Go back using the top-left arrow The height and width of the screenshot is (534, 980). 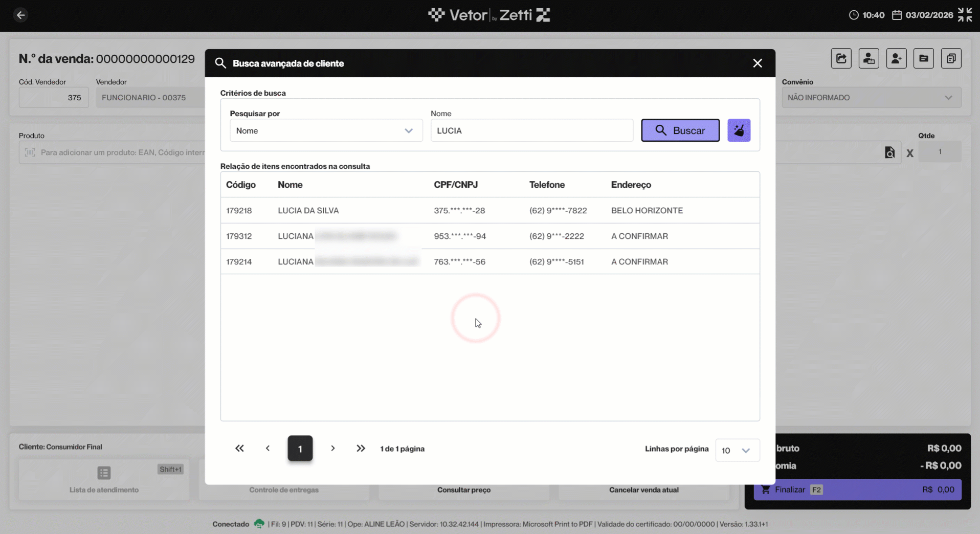click(20, 15)
